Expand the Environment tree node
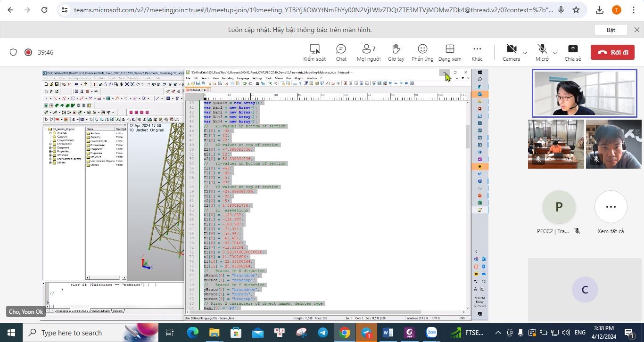The width and height of the screenshot is (644, 342). (x=50, y=144)
